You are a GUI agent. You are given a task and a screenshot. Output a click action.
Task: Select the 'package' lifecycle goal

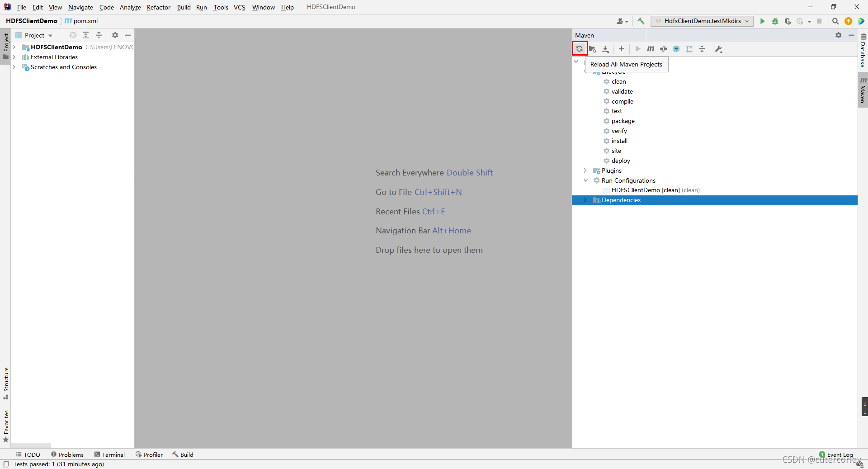tap(623, 121)
